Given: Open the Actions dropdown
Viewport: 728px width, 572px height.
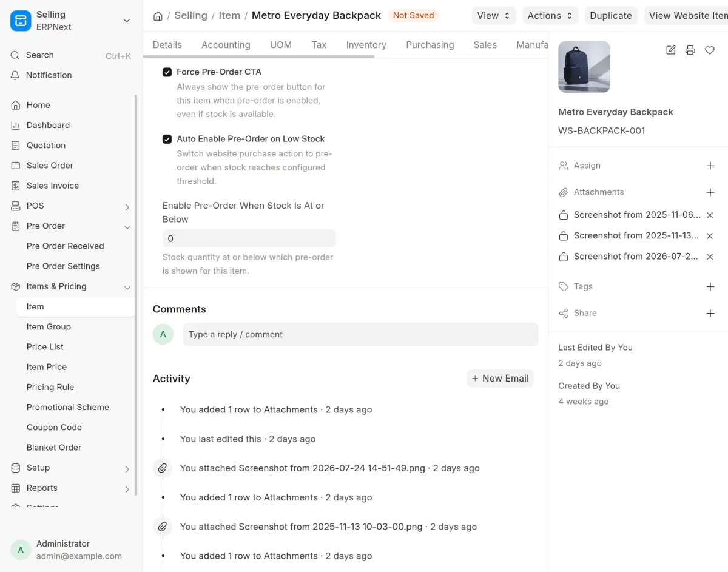Looking at the screenshot, I should (x=550, y=16).
